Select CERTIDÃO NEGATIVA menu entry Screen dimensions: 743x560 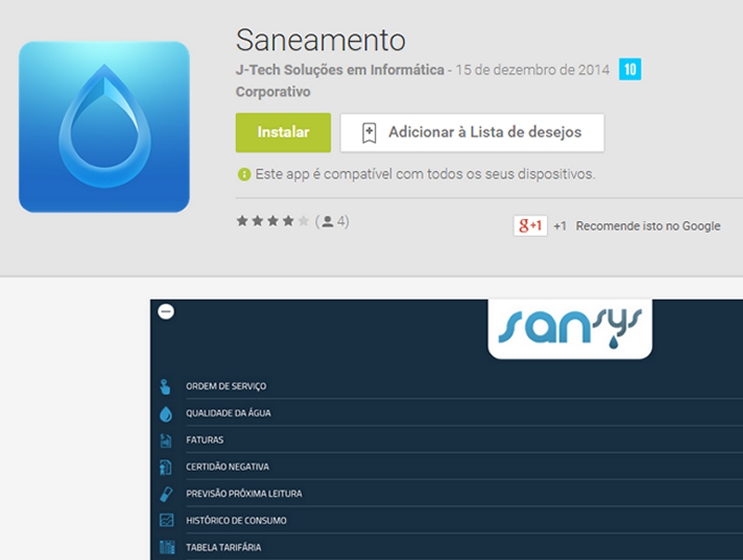[x=227, y=467]
